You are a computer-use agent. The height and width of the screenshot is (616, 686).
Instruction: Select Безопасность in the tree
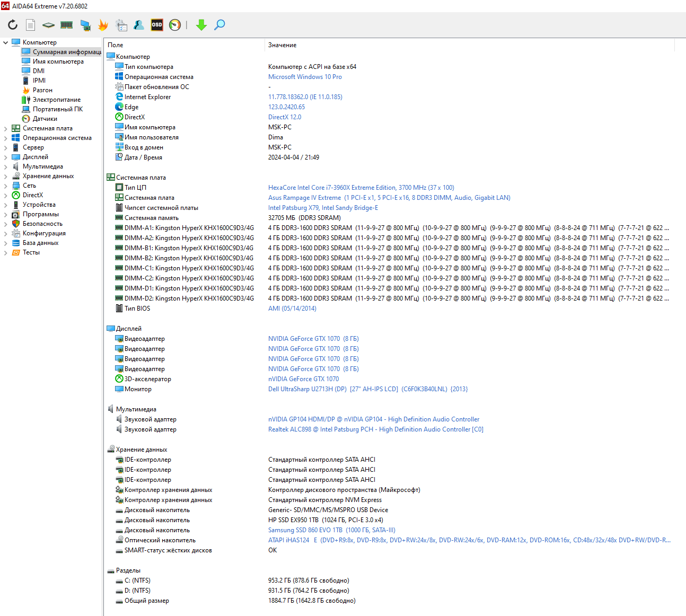42,224
